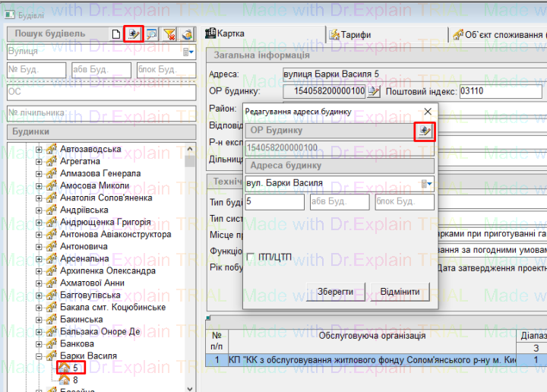Click the edit icon in ОР Будинку dialog header
The height and width of the screenshot is (392, 547).
coord(424,131)
